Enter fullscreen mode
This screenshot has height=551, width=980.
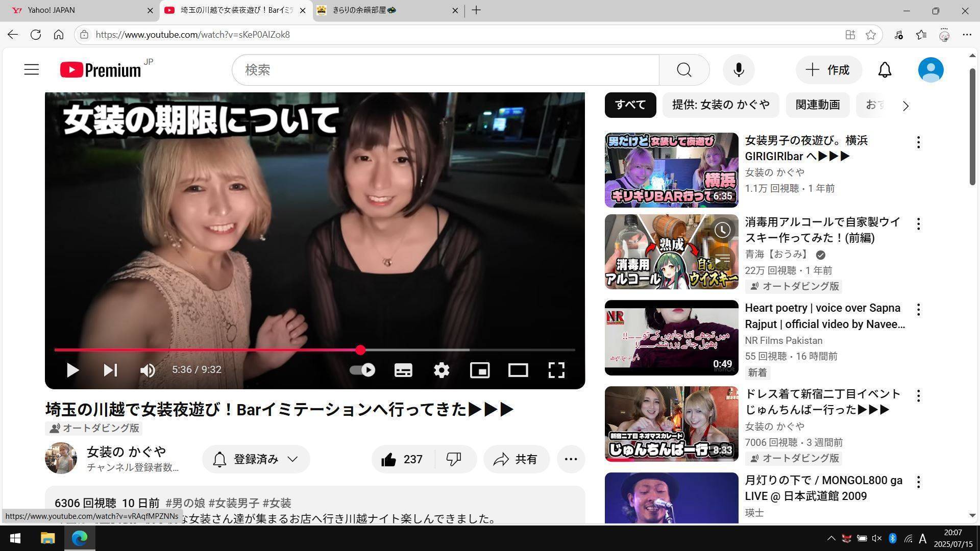pos(556,370)
